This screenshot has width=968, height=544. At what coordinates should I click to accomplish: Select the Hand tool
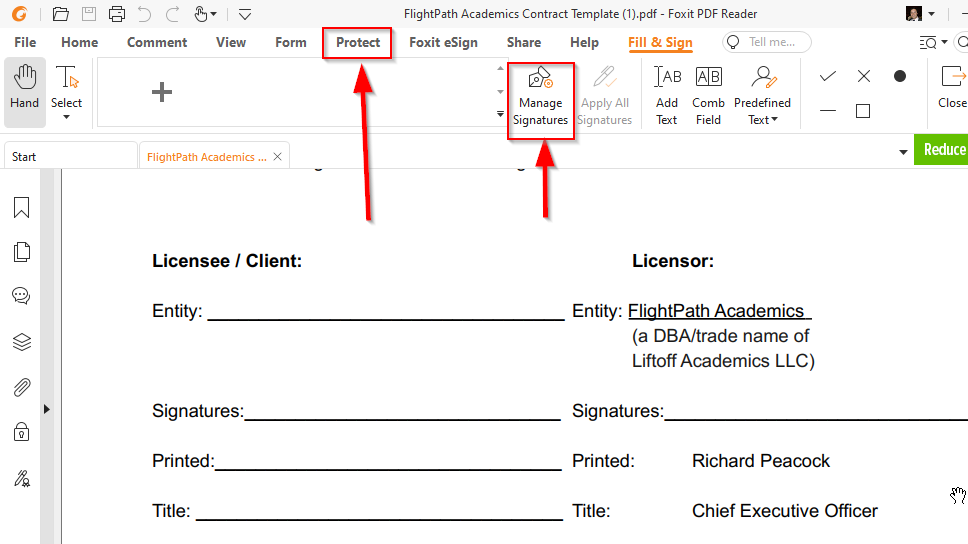click(x=24, y=91)
